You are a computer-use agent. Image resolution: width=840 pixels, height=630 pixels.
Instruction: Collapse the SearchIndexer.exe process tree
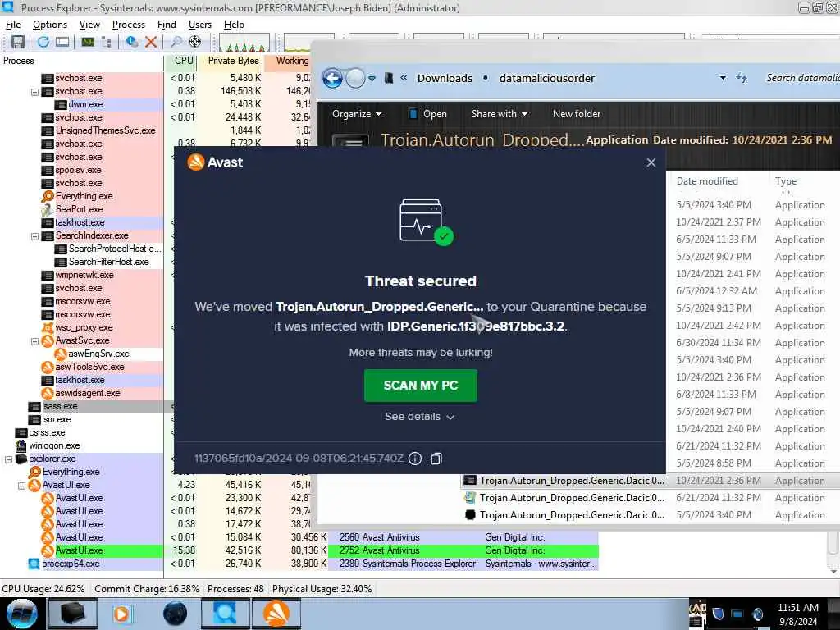(x=34, y=235)
